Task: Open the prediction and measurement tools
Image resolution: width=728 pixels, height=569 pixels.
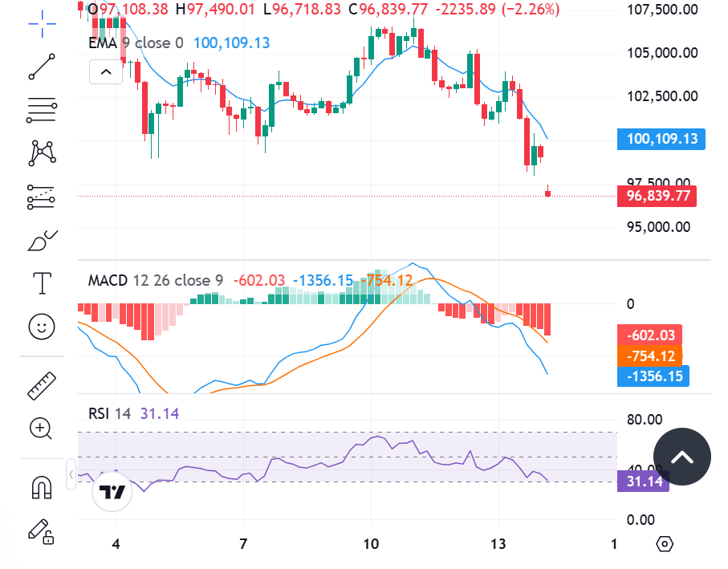Action: point(42,197)
